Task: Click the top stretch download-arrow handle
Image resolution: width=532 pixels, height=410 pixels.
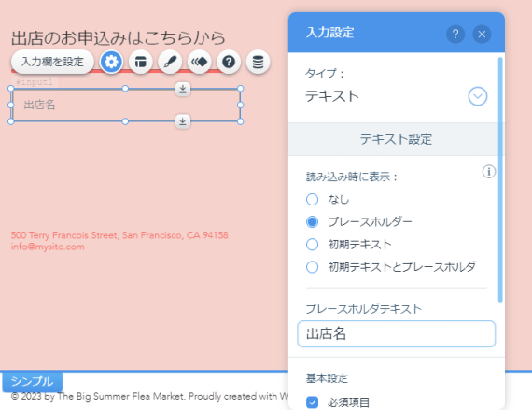Action: 183,89
